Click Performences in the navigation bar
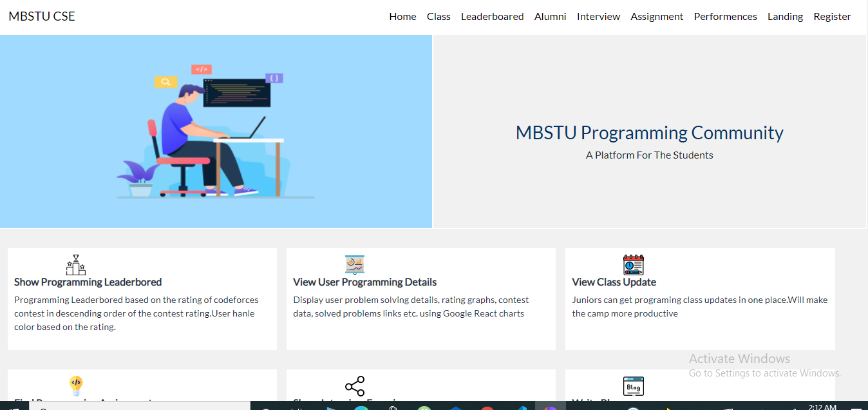Image resolution: width=868 pixels, height=410 pixels. tap(725, 16)
